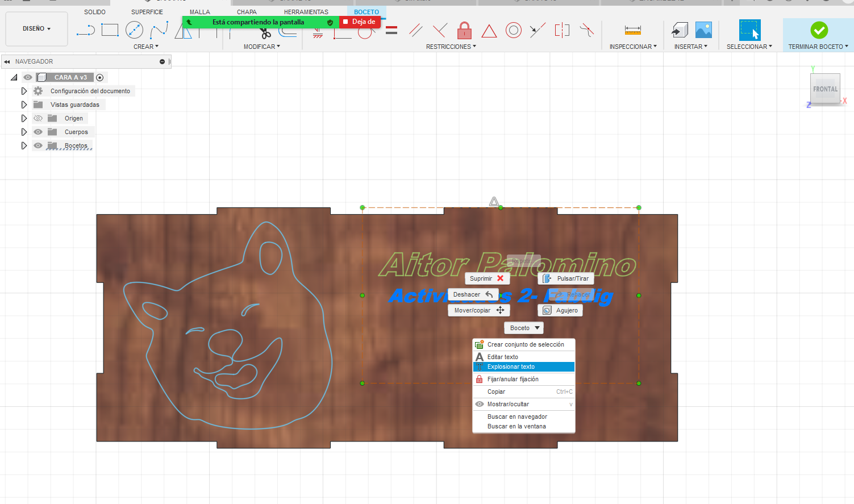Viewport: 854px width, 504px height.
Task: Click the green Finish Sketch checkmark
Action: click(819, 30)
